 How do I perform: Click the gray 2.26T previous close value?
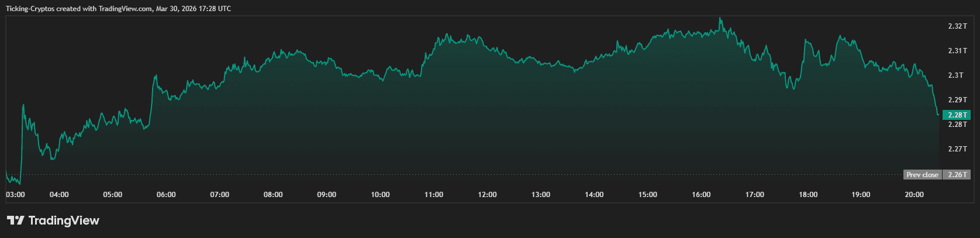tap(957, 175)
